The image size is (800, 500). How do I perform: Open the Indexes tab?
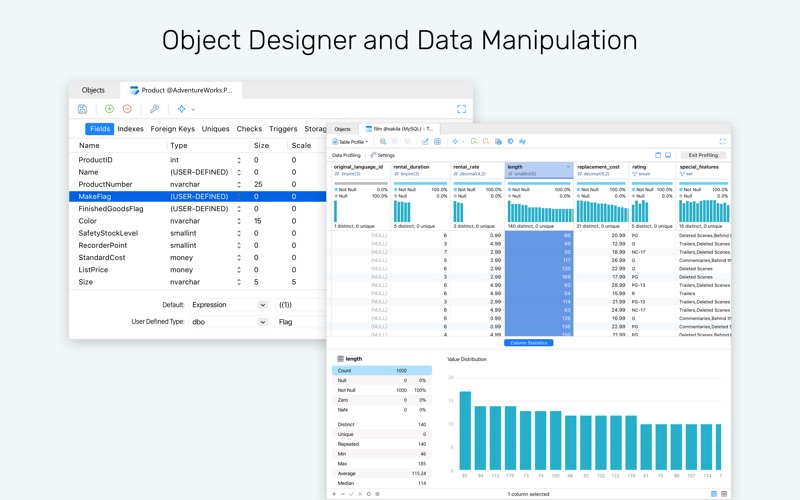(x=131, y=129)
